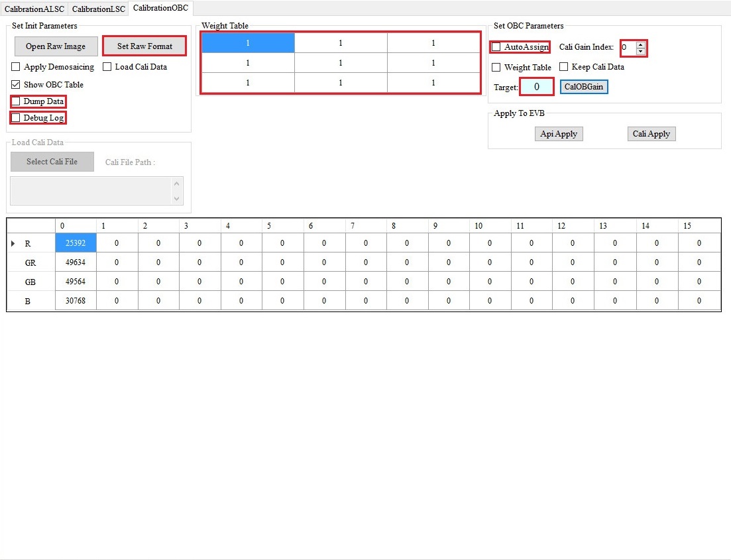Enable Dump Data
Screen dimensions: 731x560
15,101
